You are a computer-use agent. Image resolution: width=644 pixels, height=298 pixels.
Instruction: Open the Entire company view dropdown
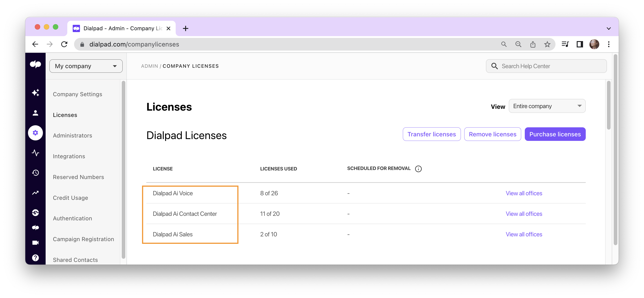click(x=547, y=106)
